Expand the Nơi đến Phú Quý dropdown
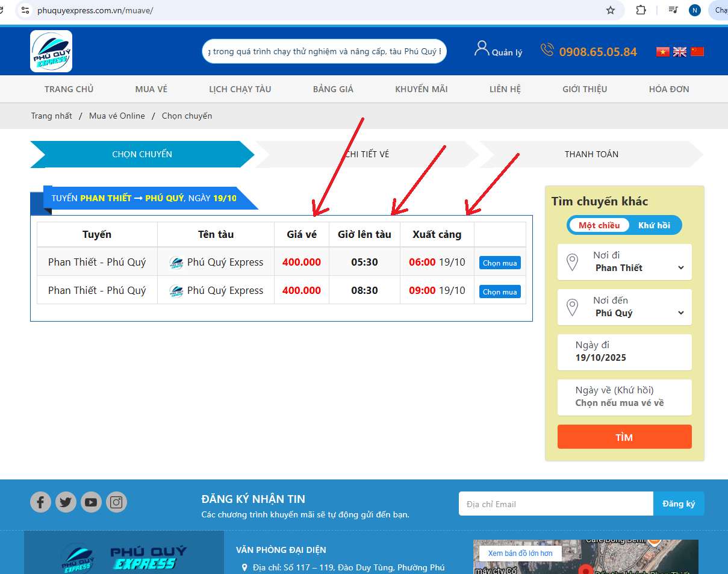 pos(624,307)
